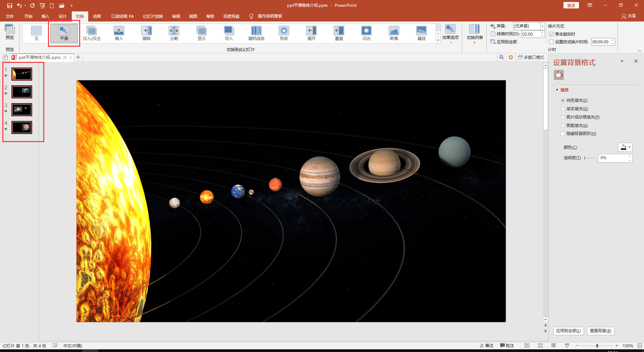
Task: Open new tab plus button
Action: 78,57
